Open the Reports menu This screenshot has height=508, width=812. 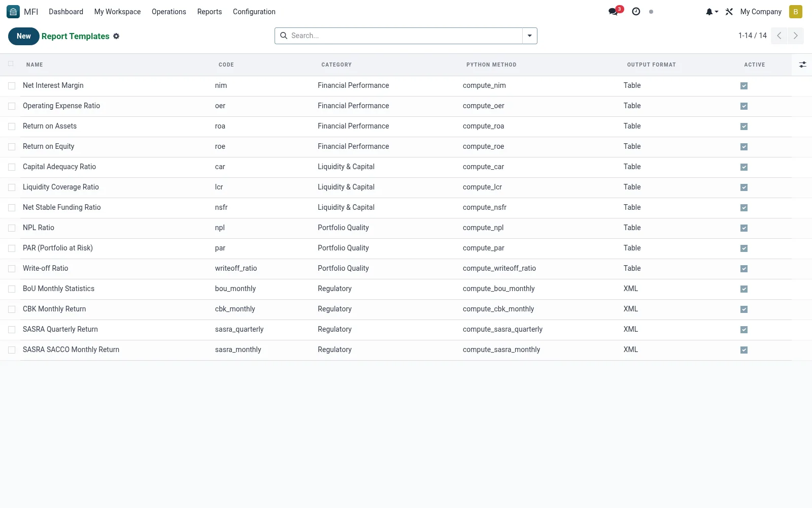click(210, 12)
